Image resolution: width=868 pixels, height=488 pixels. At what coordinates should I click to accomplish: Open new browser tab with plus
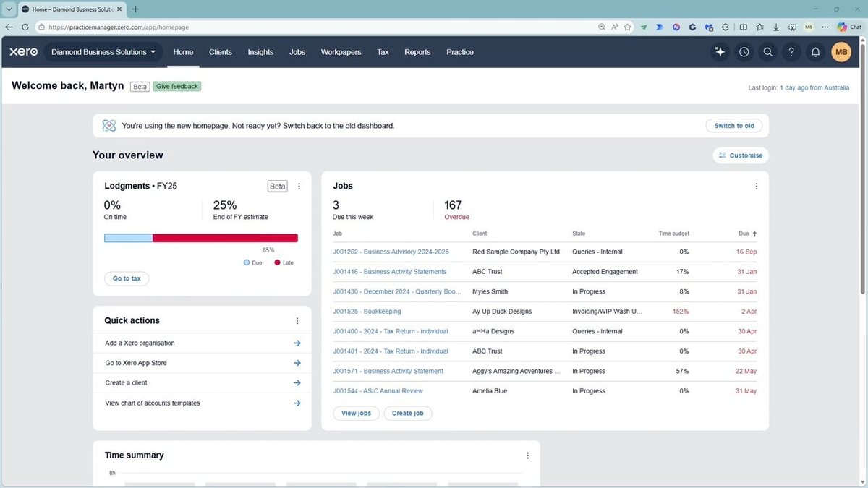click(135, 9)
